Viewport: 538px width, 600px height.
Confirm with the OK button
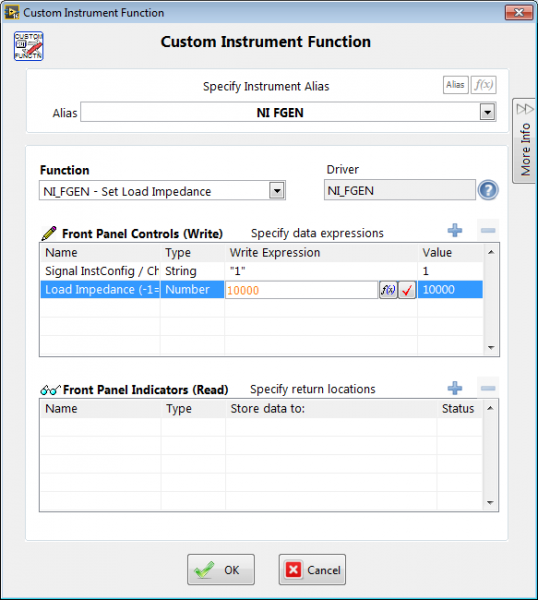click(x=221, y=570)
